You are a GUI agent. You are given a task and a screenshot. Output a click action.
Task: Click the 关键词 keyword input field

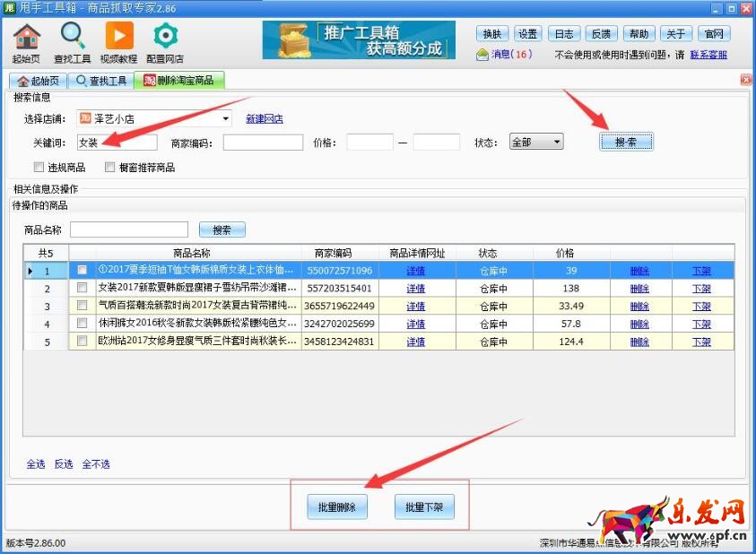(117, 142)
